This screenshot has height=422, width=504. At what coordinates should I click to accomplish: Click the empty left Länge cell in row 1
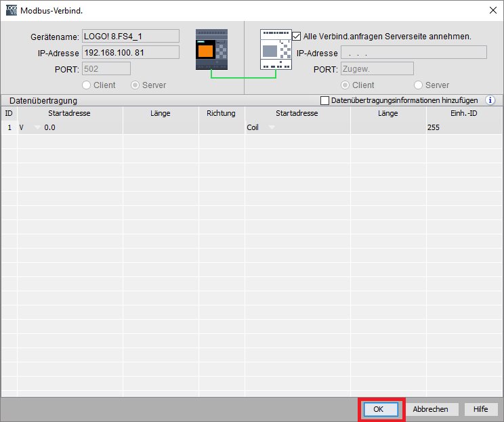click(x=161, y=127)
